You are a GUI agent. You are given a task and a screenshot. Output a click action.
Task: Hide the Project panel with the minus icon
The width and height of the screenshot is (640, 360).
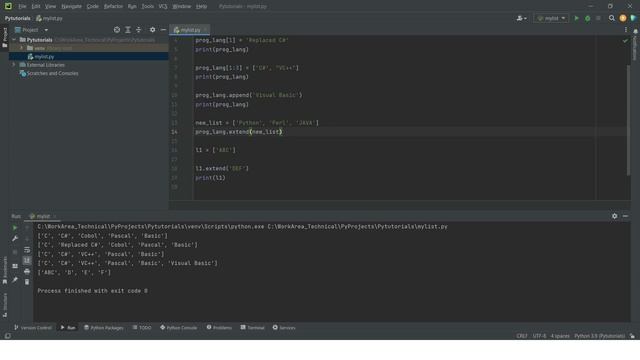[x=163, y=30]
